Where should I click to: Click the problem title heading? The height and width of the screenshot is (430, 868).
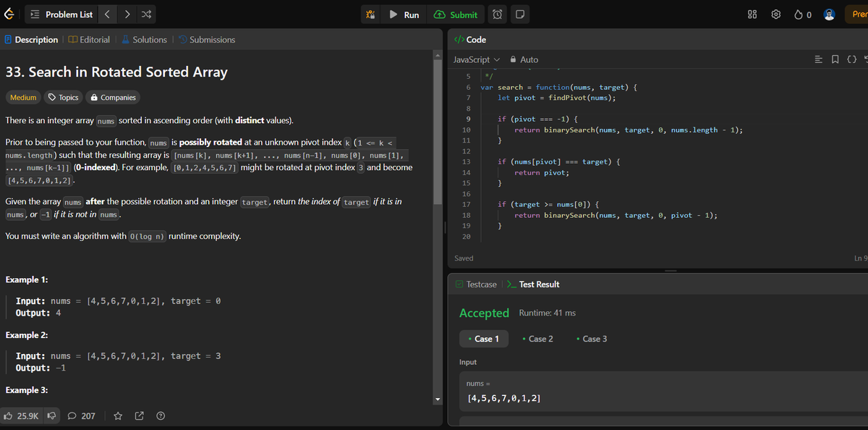pos(116,72)
